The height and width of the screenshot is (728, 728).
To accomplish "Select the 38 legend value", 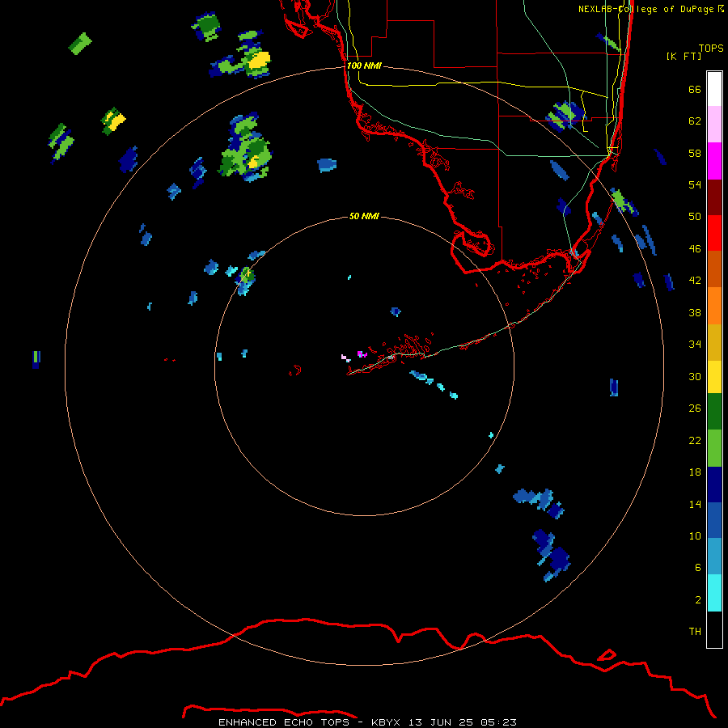I will (x=695, y=312).
